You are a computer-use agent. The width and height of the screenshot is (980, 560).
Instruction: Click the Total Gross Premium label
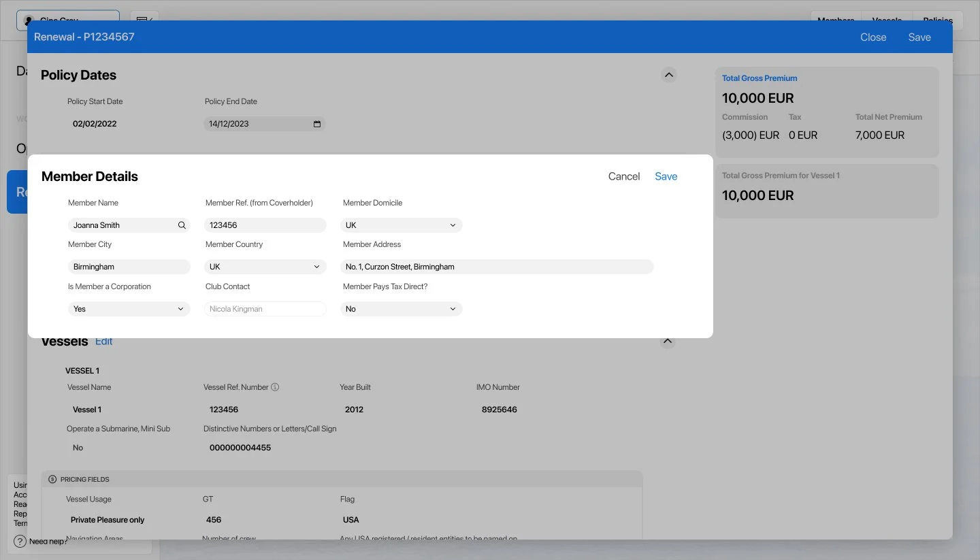click(x=759, y=78)
